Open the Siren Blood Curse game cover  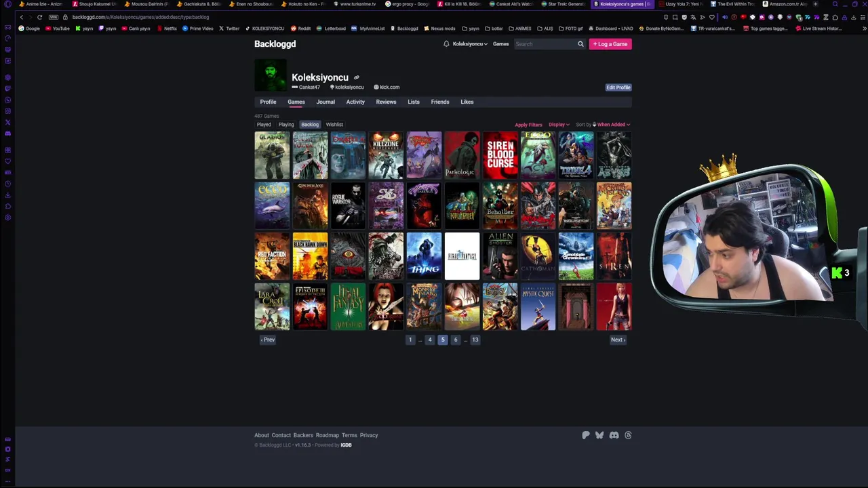(x=500, y=155)
